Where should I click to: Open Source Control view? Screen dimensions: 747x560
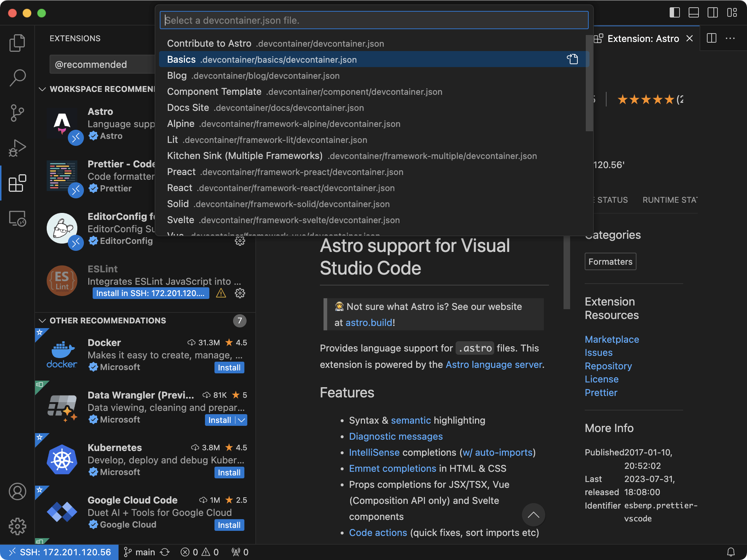pos(17,113)
